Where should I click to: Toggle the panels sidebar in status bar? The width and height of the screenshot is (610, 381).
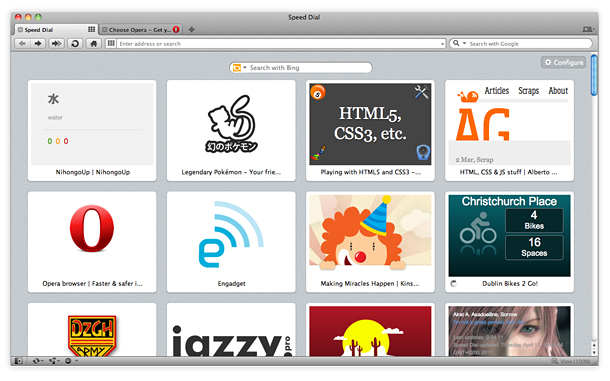19,361
